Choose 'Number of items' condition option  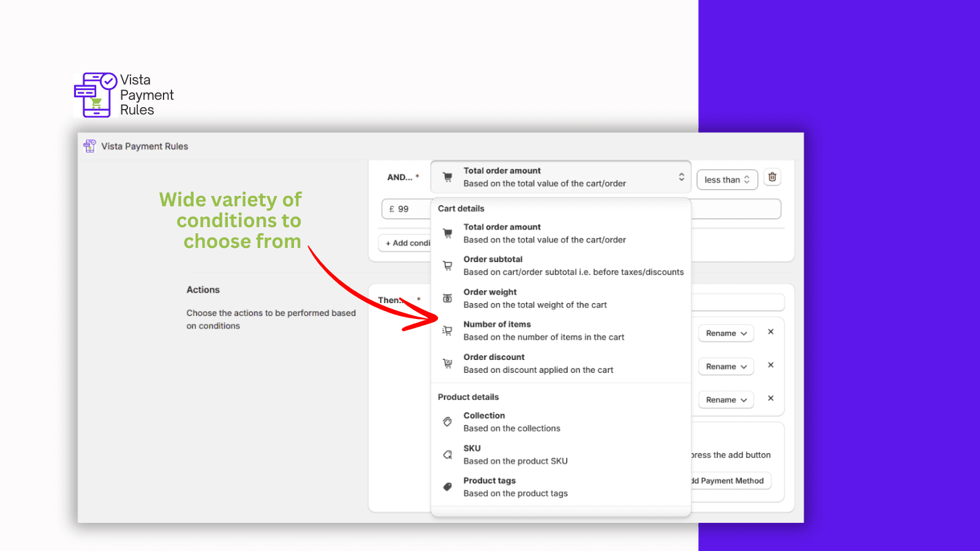(543, 331)
